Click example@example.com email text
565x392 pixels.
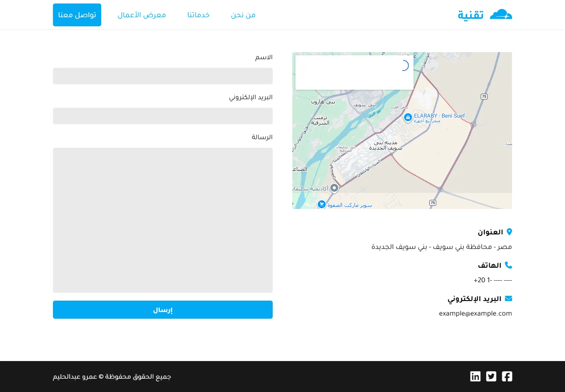(x=476, y=313)
